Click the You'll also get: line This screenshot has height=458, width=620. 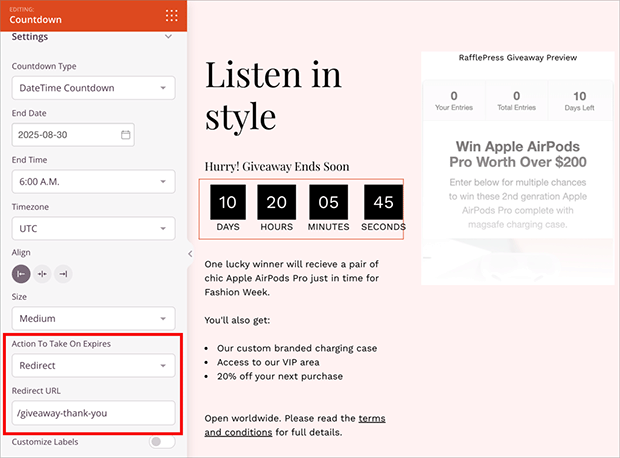237,320
